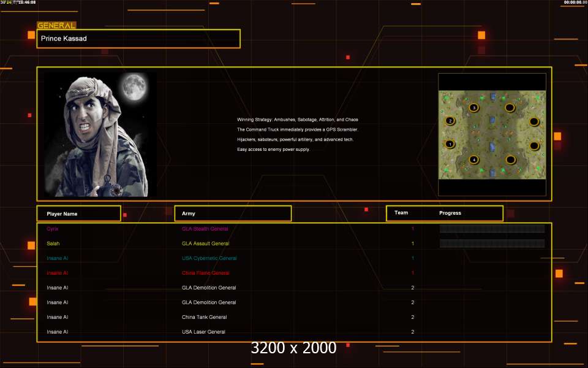Screen dimensions: 588x368
Task: Click the Team column header
Action: click(x=401, y=213)
